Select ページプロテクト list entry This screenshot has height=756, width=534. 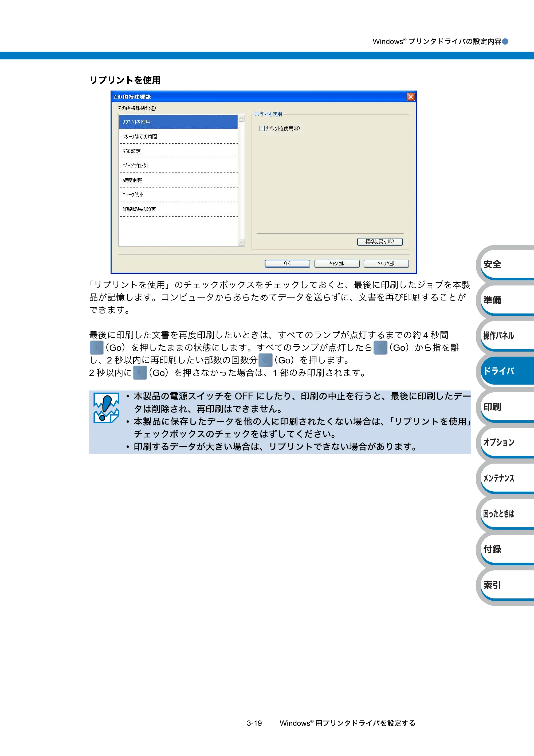pos(178,165)
